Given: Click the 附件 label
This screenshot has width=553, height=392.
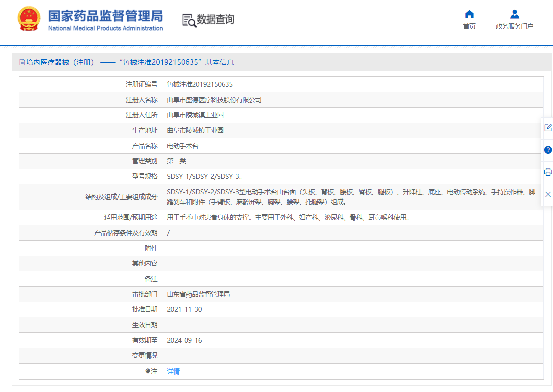Looking at the screenshot, I should 151,248.
